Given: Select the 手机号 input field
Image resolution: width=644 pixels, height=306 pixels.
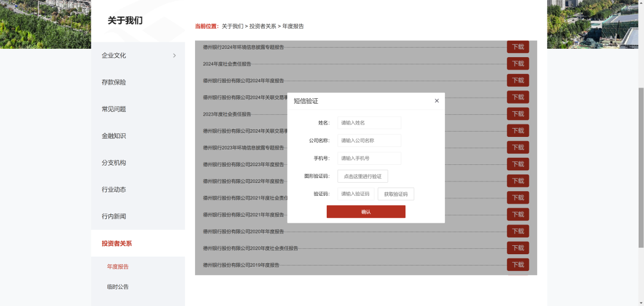Looking at the screenshot, I should [369, 158].
